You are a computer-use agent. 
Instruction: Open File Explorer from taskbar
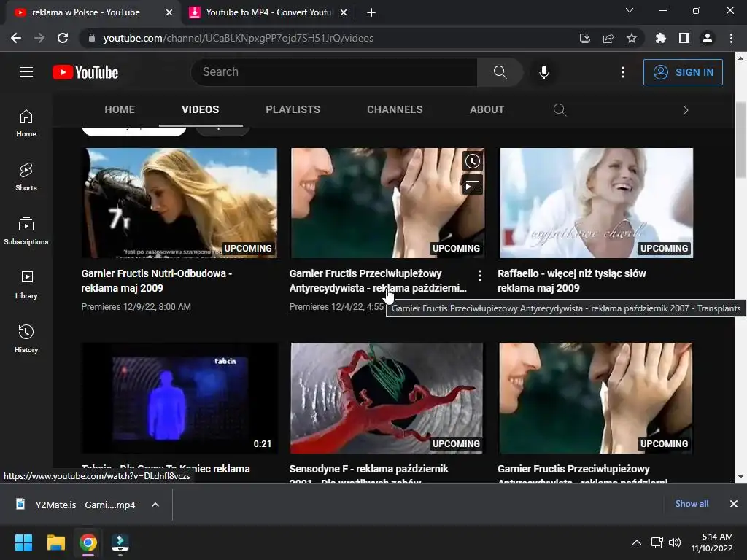pos(55,542)
